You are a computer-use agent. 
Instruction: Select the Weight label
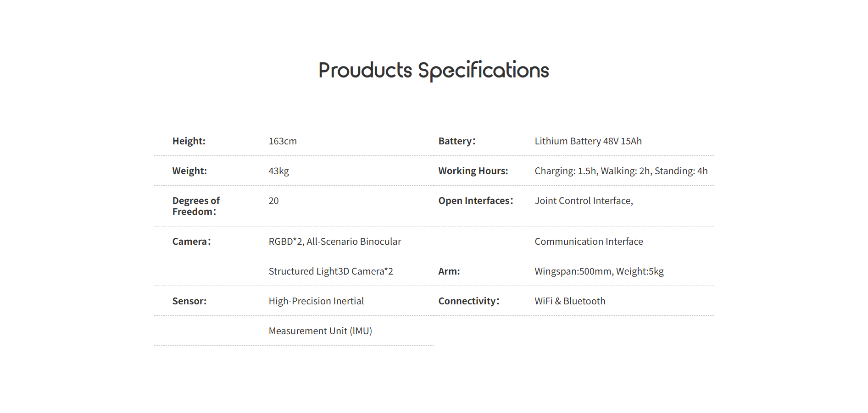pyautogui.click(x=189, y=171)
